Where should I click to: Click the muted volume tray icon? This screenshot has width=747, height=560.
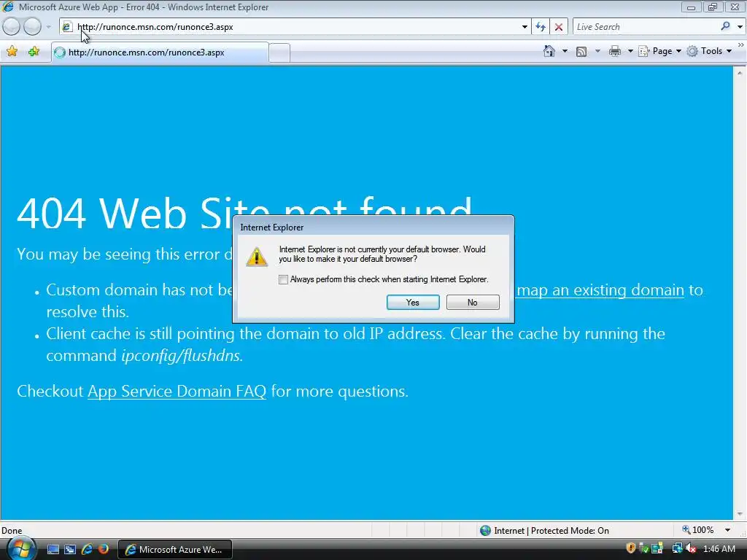tap(691, 549)
